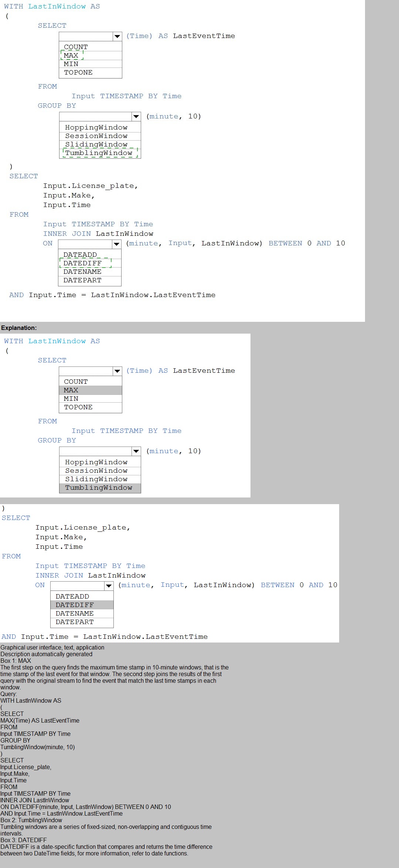The height and width of the screenshot is (868, 399).
Task: Choose HoppingWindow in the top answer area list
Action: (x=96, y=127)
